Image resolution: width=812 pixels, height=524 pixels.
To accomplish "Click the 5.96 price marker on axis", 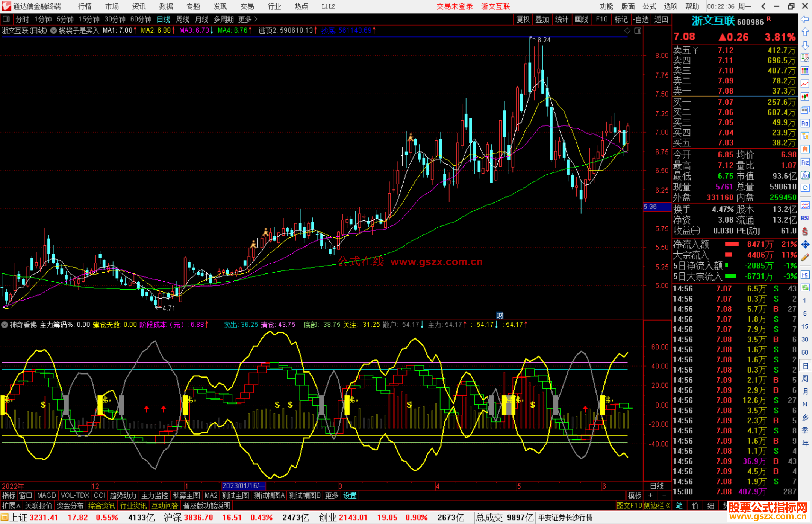I will pos(657,207).
